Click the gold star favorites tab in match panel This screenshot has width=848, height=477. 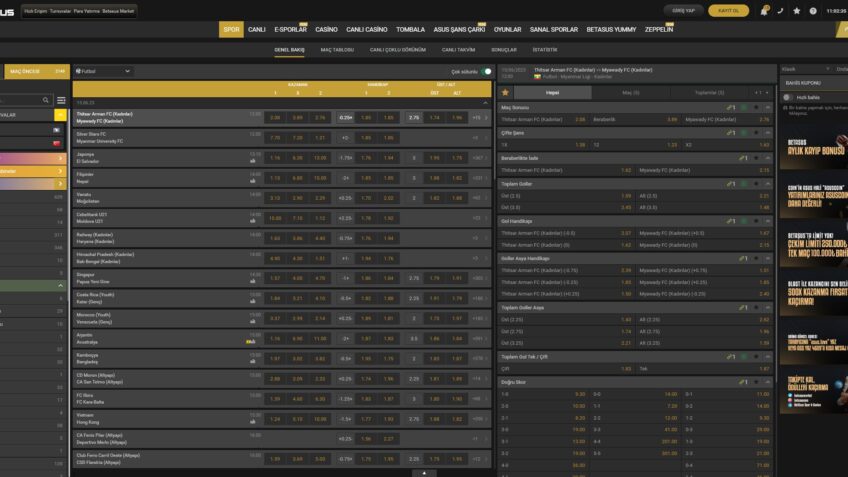tap(505, 92)
